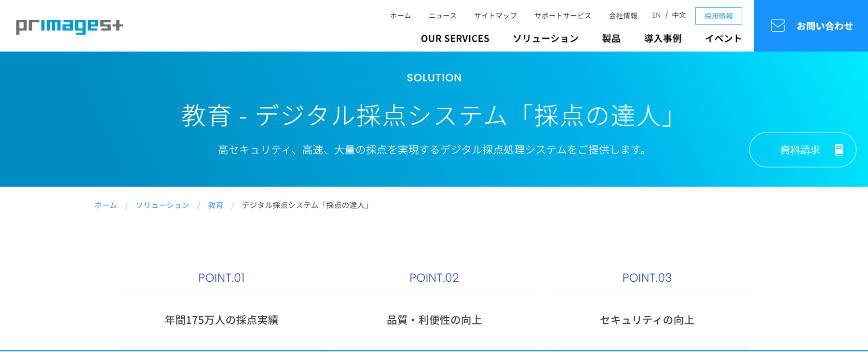Click the banner subtitle starting 高セキュリティ
The height and width of the screenshot is (353, 868).
click(x=433, y=150)
